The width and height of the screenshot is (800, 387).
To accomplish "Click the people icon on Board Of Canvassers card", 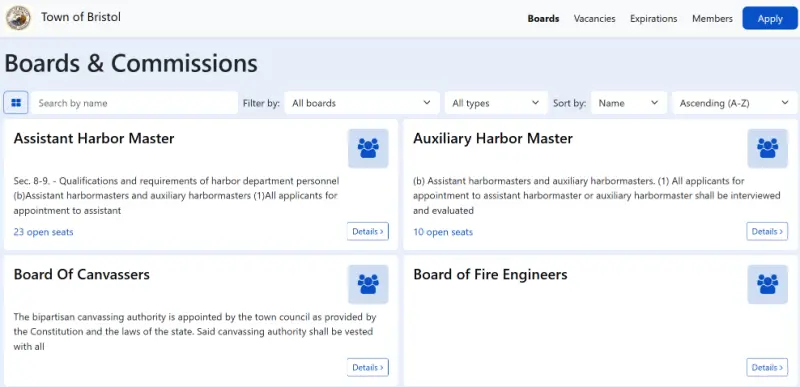I will [x=368, y=285].
